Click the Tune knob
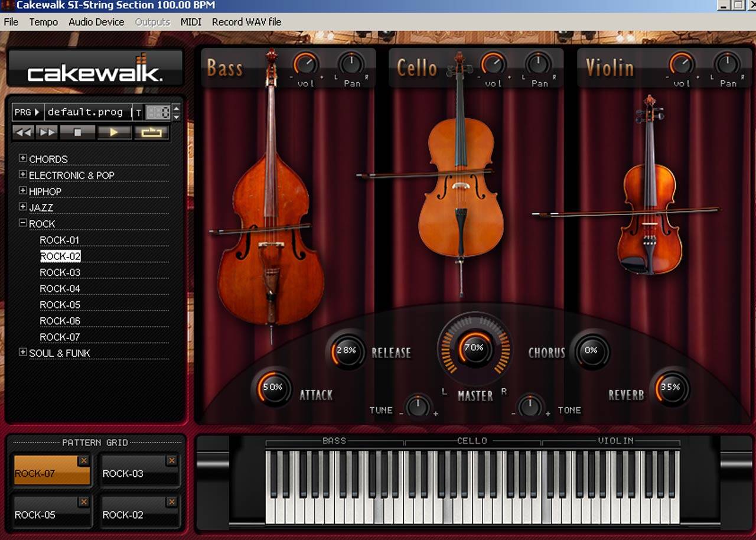 [x=418, y=405]
